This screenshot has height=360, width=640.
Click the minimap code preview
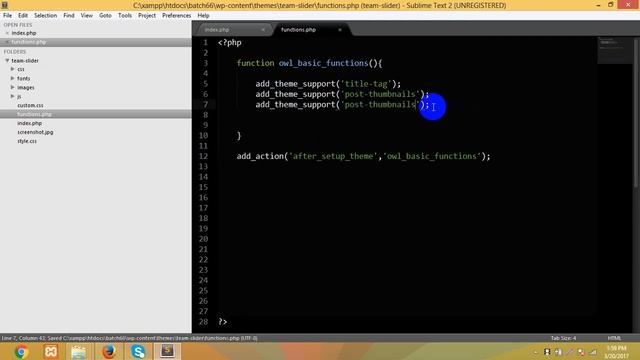click(x=615, y=51)
